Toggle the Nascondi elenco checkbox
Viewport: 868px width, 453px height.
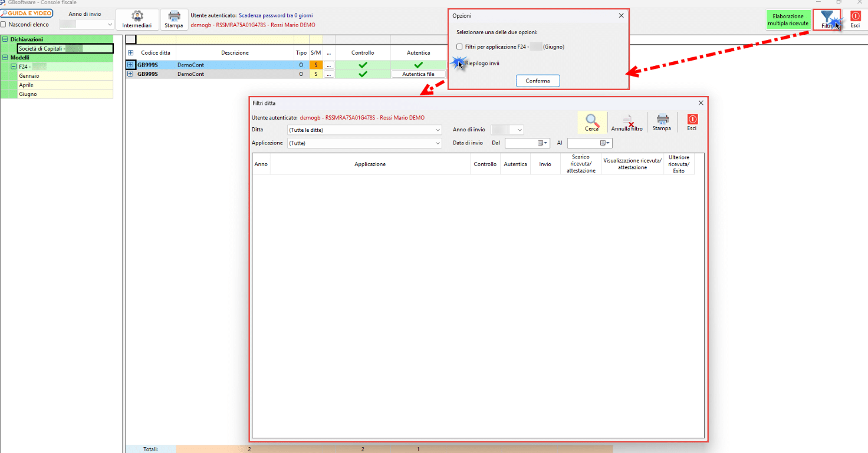(x=4, y=25)
